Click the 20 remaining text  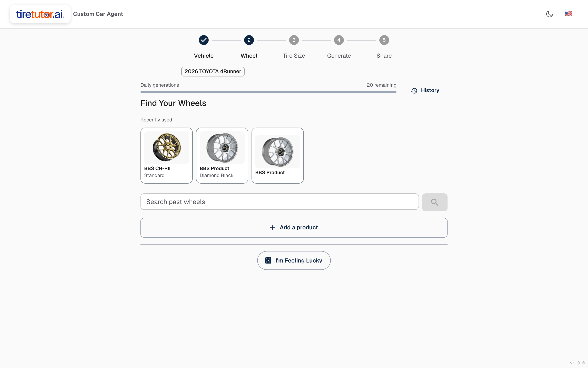(381, 85)
